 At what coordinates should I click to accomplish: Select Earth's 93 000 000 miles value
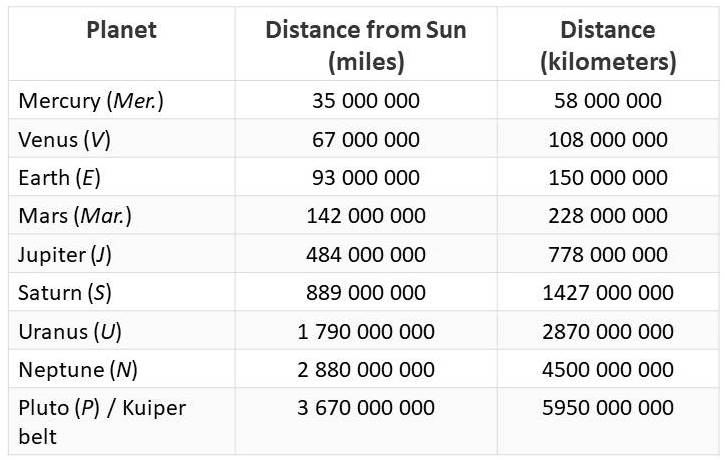[x=366, y=178]
